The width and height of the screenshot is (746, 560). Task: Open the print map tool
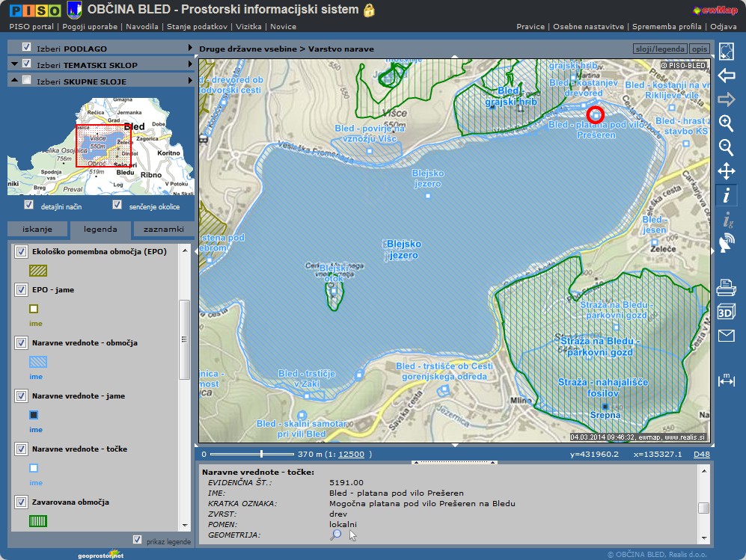(726, 287)
